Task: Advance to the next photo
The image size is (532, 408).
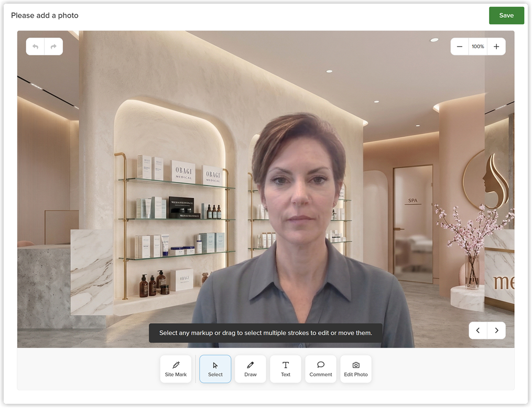Action: click(496, 330)
